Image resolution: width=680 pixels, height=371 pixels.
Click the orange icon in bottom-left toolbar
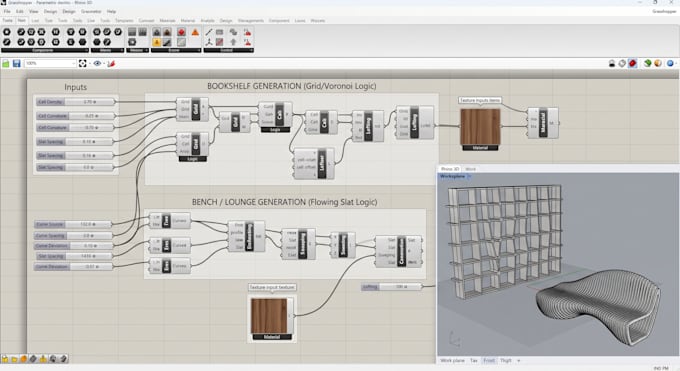[24, 359]
